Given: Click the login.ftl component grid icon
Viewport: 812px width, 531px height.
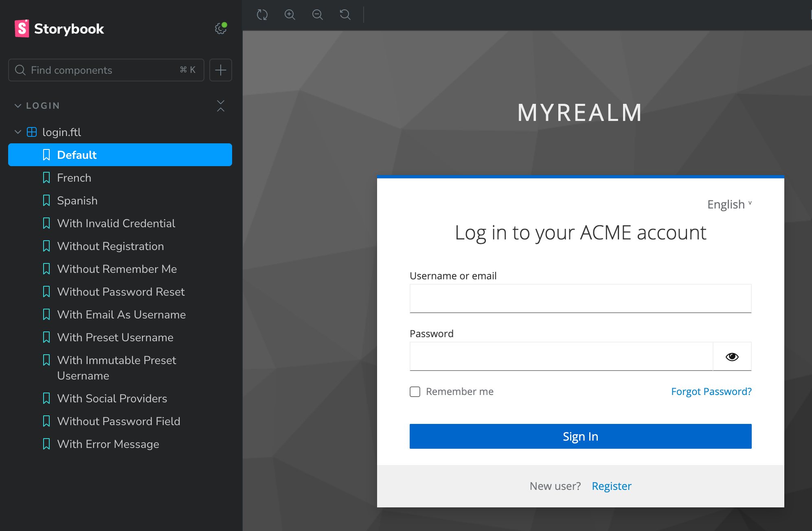Looking at the screenshot, I should coord(32,132).
